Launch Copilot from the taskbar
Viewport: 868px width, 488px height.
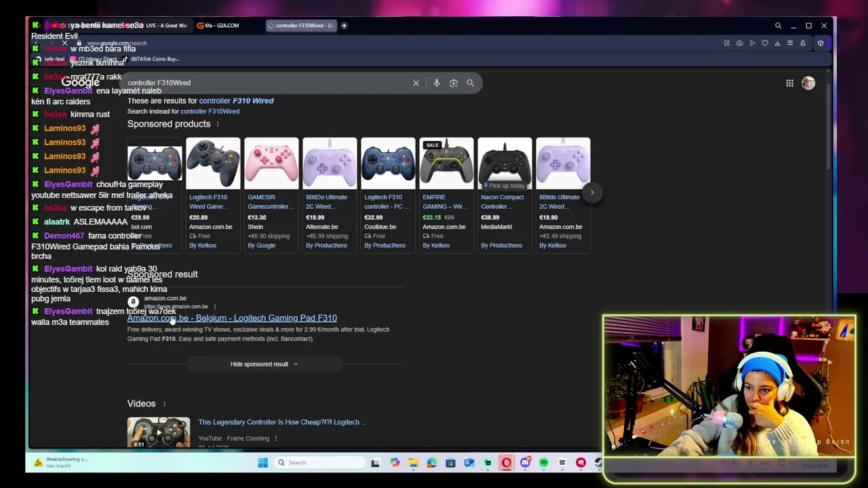click(x=395, y=463)
